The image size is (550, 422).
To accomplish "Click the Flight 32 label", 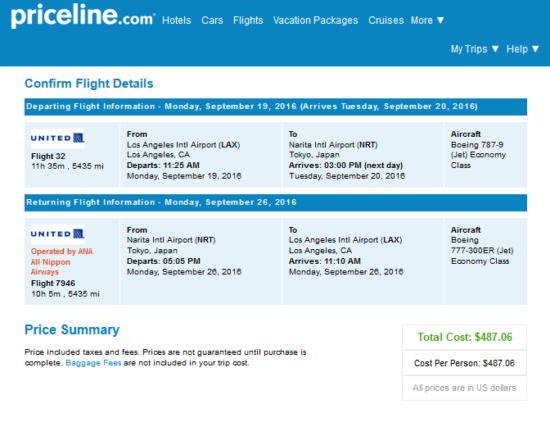I will [x=48, y=156].
